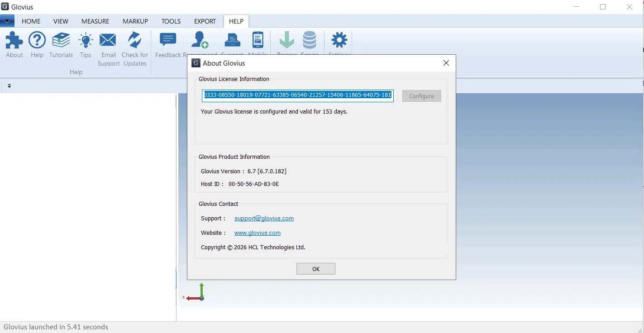Expand the quick access toolbar arrow
The width and height of the screenshot is (644, 333).
[x=9, y=86]
